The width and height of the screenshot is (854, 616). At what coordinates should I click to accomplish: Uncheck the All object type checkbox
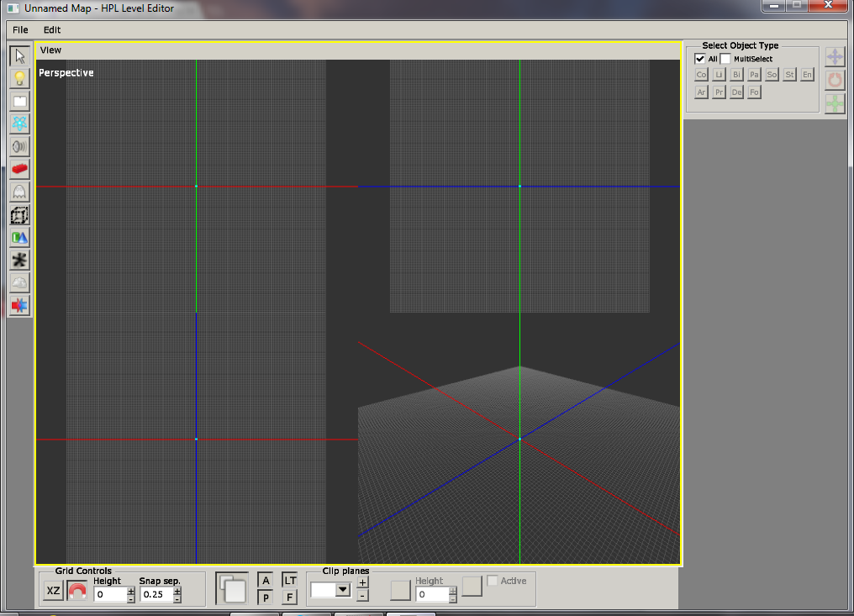(x=700, y=59)
